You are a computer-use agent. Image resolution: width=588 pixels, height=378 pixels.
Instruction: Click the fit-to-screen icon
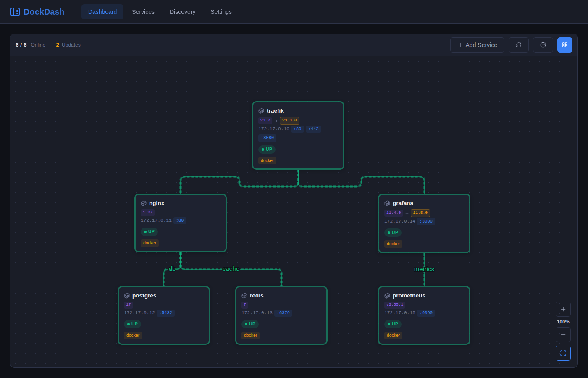coord(563,353)
